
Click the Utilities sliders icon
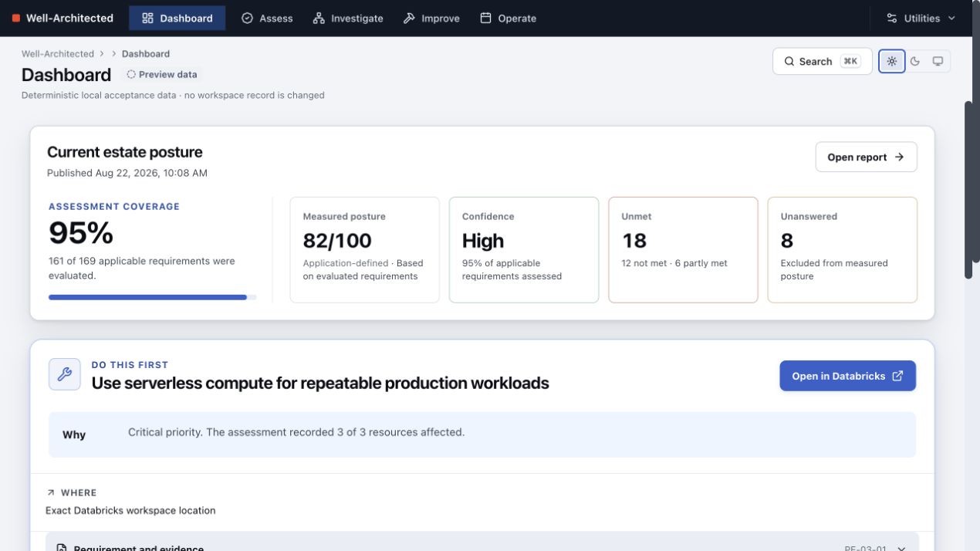point(892,19)
